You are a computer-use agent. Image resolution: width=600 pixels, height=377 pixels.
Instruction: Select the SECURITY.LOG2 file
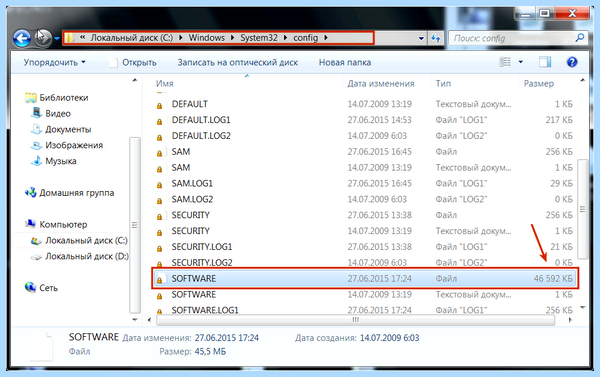202,263
